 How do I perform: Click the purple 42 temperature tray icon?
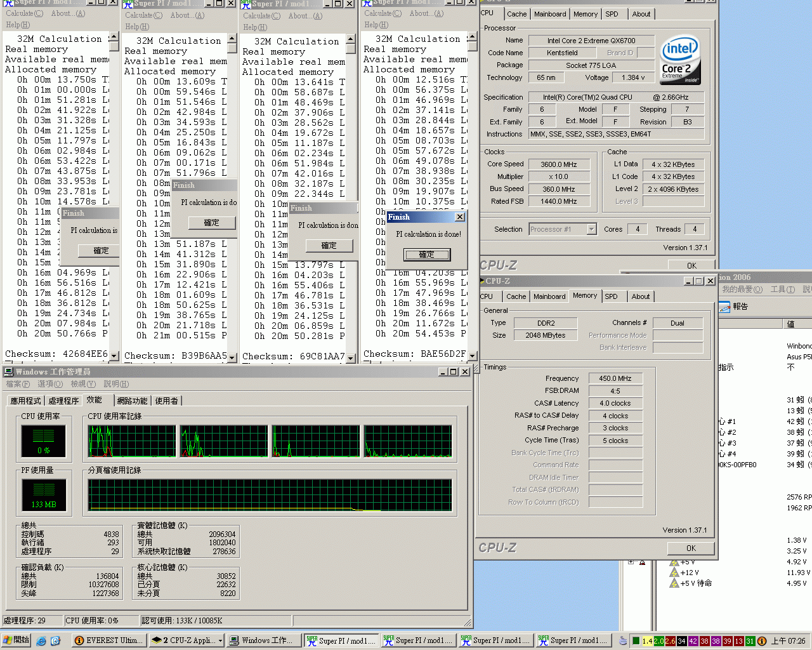693,641
